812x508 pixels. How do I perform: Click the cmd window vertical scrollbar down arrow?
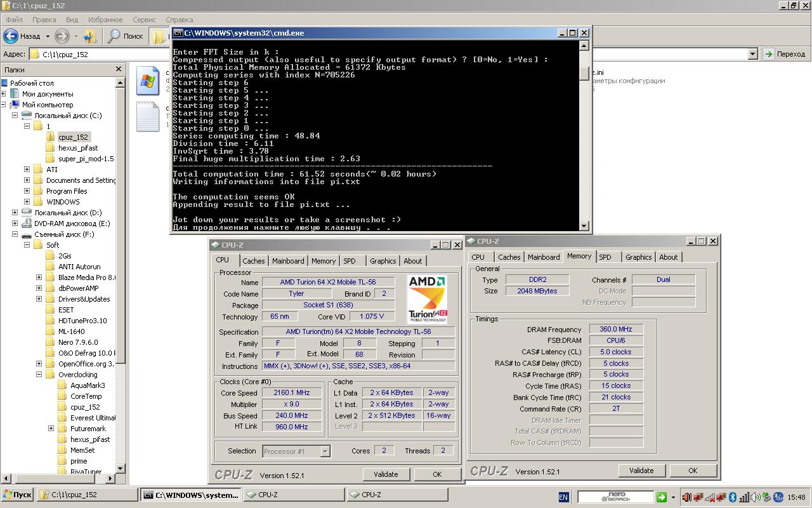(x=584, y=225)
